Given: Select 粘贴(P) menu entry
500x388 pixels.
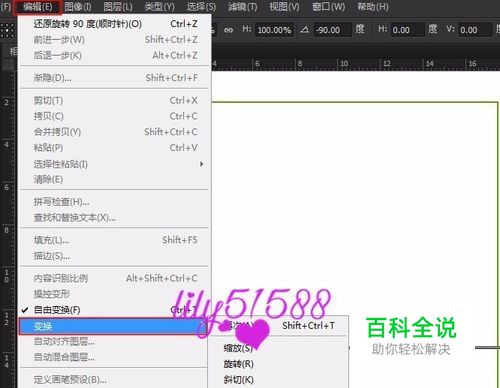Looking at the screenshot, I should tap(115, 148).
